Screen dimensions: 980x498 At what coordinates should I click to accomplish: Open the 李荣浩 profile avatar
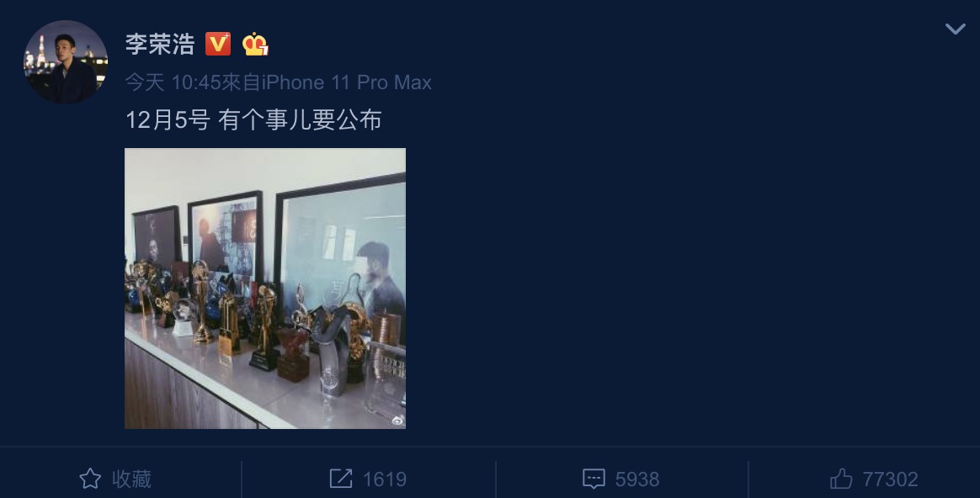pos(66,62)
